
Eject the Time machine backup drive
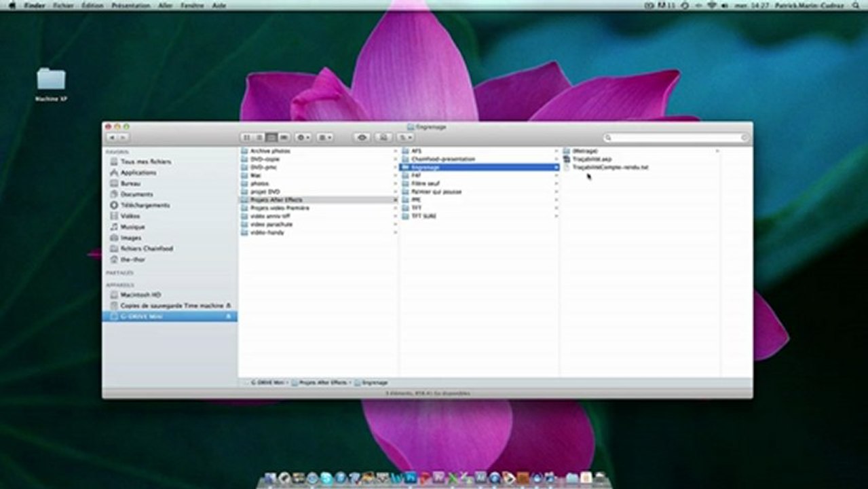tap(228, 306)
